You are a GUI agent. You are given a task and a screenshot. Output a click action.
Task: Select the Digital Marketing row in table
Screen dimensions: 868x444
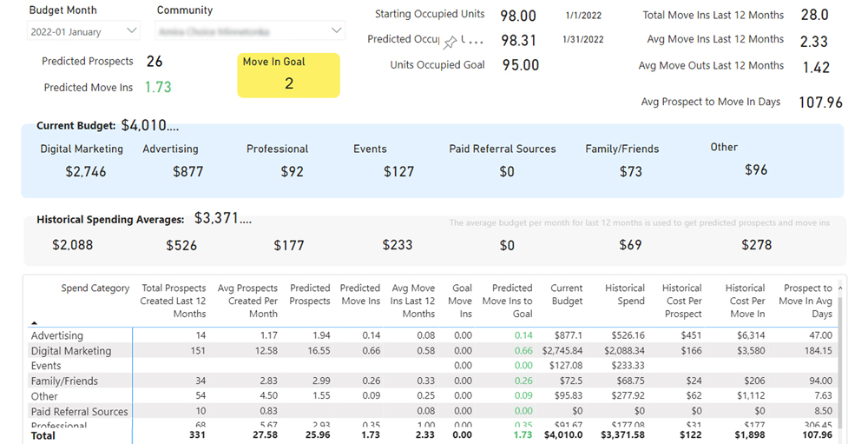pyautogui.click(x=433, y=350)
